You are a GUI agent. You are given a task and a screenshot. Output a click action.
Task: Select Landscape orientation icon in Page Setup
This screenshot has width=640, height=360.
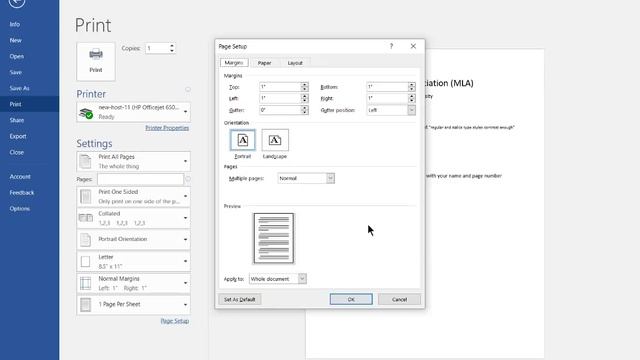point(275,140)
